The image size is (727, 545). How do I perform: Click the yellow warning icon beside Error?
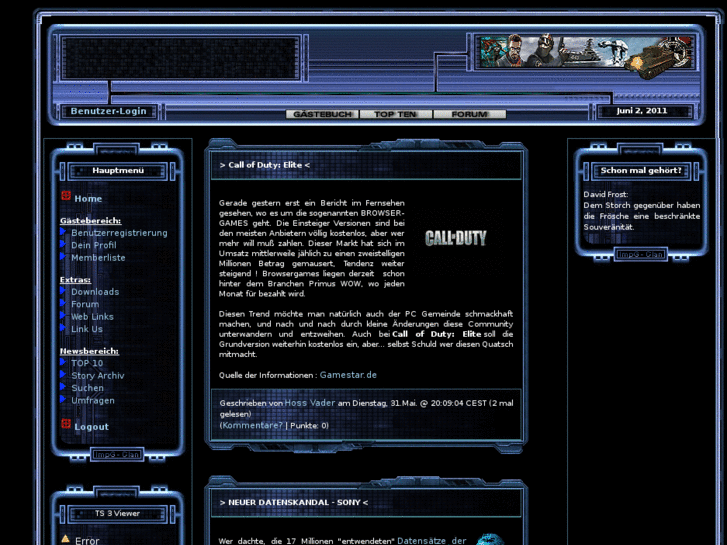pos(65,539)
